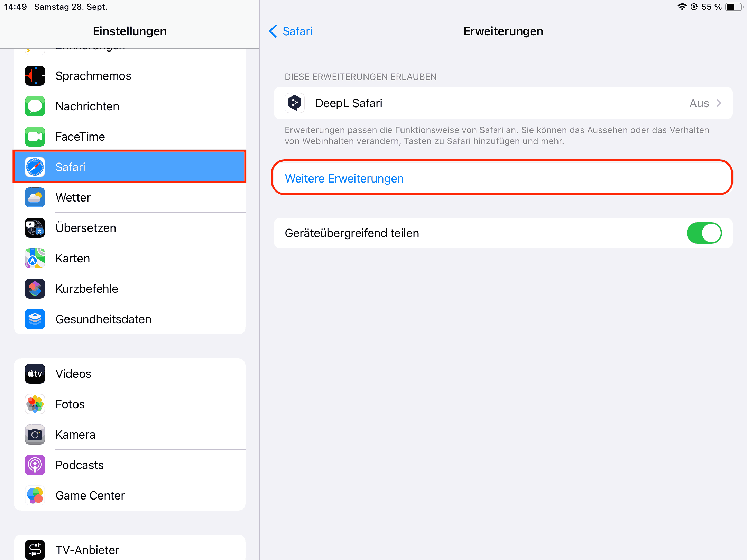Tap the Safari back button label

pos(297,31)
